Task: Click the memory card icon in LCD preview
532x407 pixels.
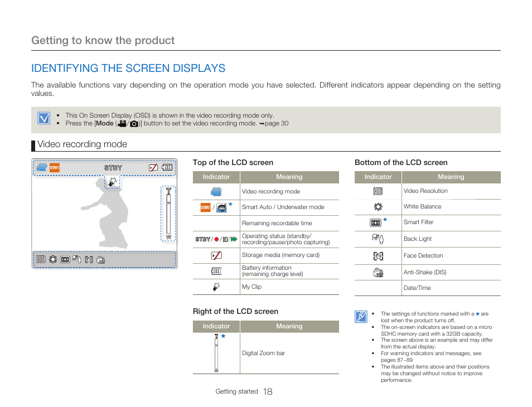Action: pos(153,168)
